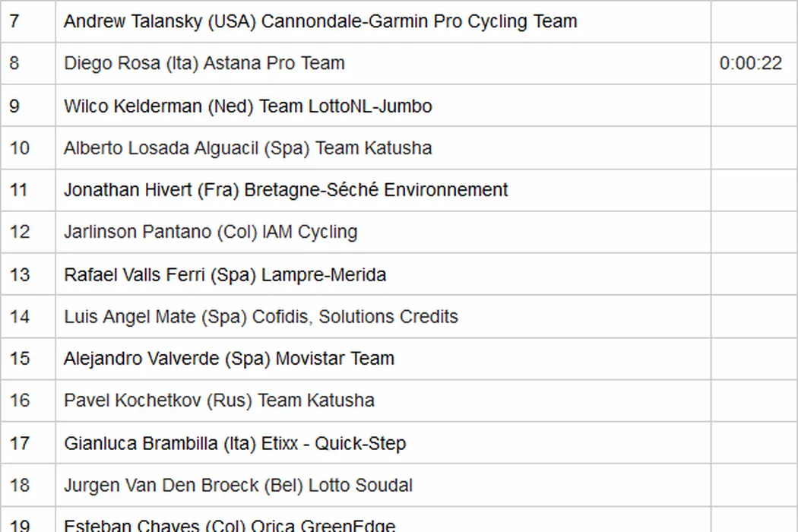Viewport: 798px width, 532px height.
Task: Click the 0:00:22 time gap cell
Action: [x=750, y=63]
